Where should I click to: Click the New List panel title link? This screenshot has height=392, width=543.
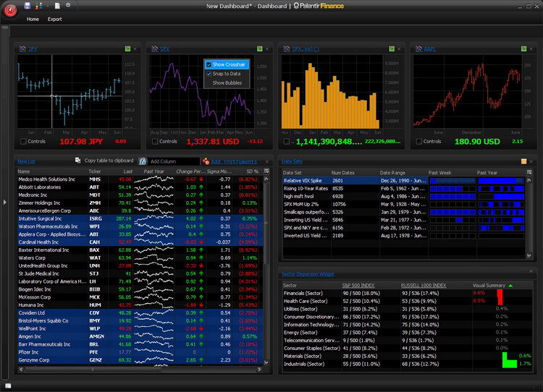pyautogui.click(x=26, y=161)
